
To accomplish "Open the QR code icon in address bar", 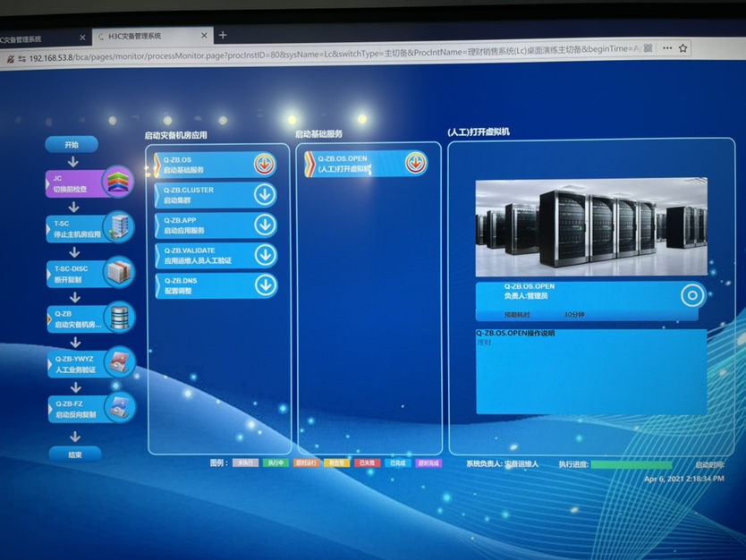I will [x=648, y=48].
